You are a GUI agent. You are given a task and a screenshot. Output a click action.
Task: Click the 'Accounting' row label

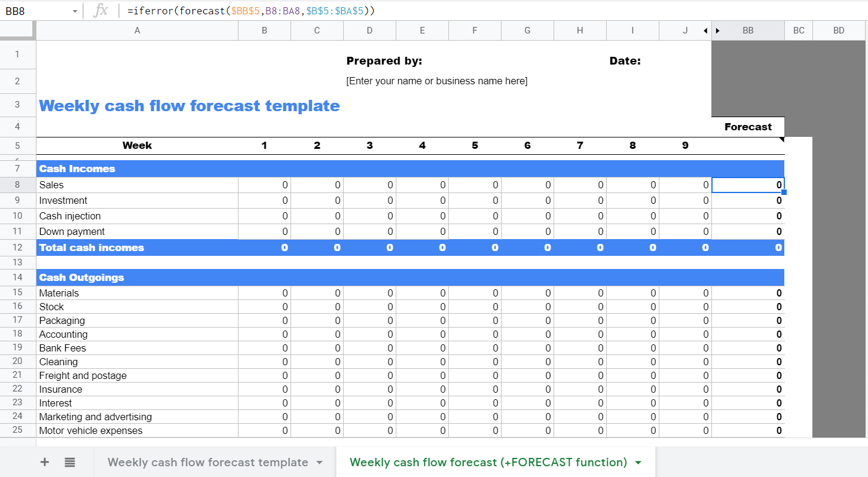click(63, 334)
